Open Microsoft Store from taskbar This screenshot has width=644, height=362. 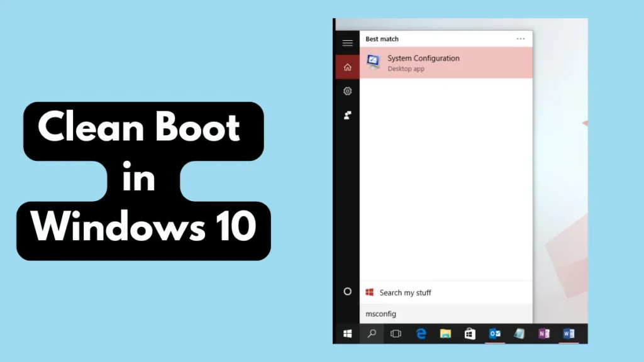coord(470,334)
